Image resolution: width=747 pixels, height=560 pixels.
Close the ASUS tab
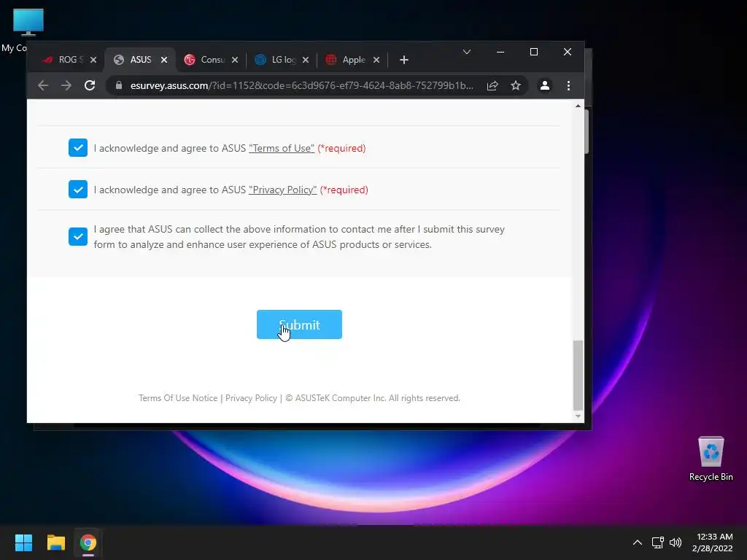[x=164, y=60]
